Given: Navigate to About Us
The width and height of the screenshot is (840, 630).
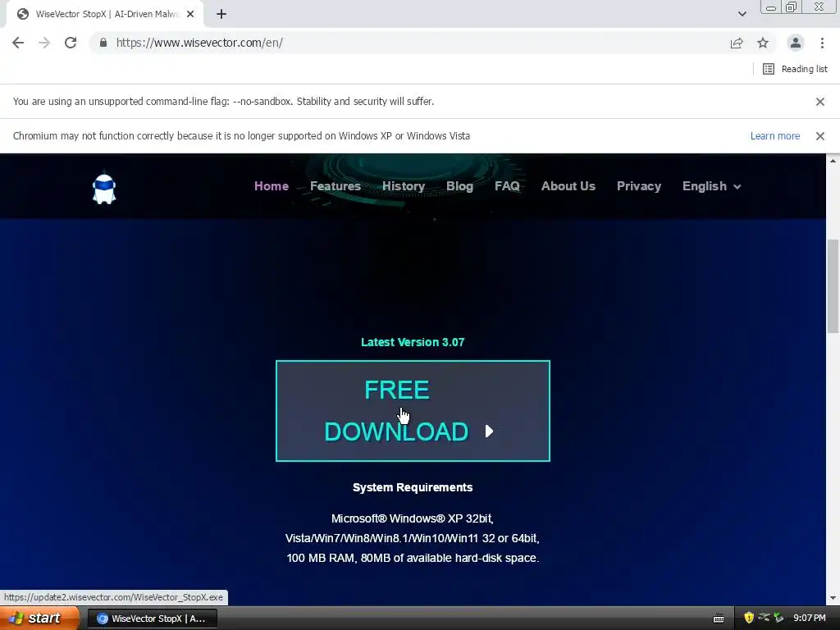Looking at the screenshot, I should click(568, 186).
